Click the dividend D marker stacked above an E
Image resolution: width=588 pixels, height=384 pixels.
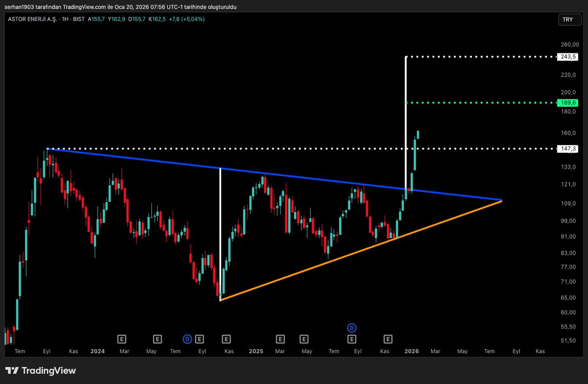pos(351,328)
